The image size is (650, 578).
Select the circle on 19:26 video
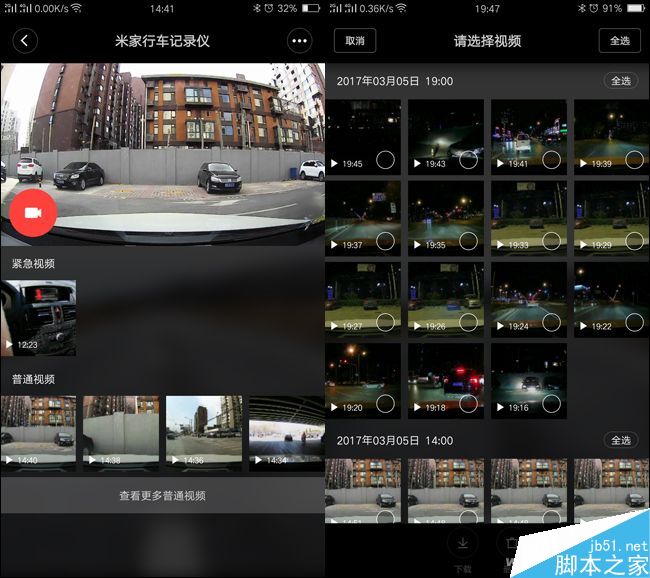[x=468, y=322]
